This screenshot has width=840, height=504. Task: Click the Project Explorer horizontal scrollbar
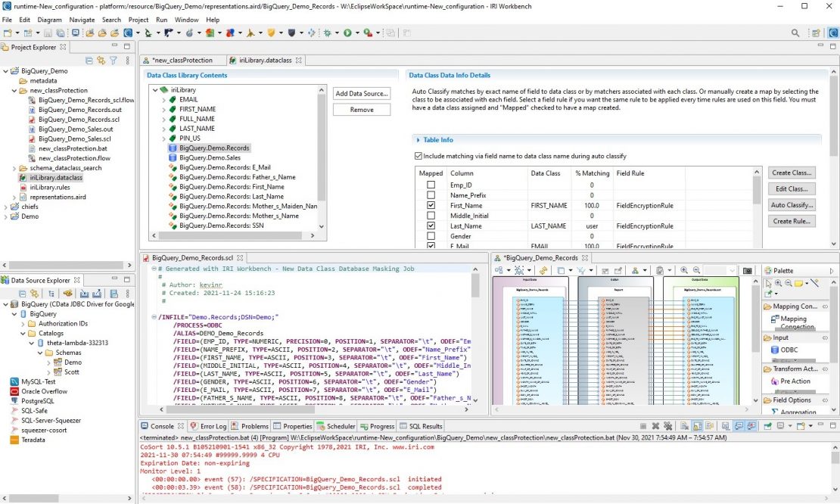click(67, 265)
